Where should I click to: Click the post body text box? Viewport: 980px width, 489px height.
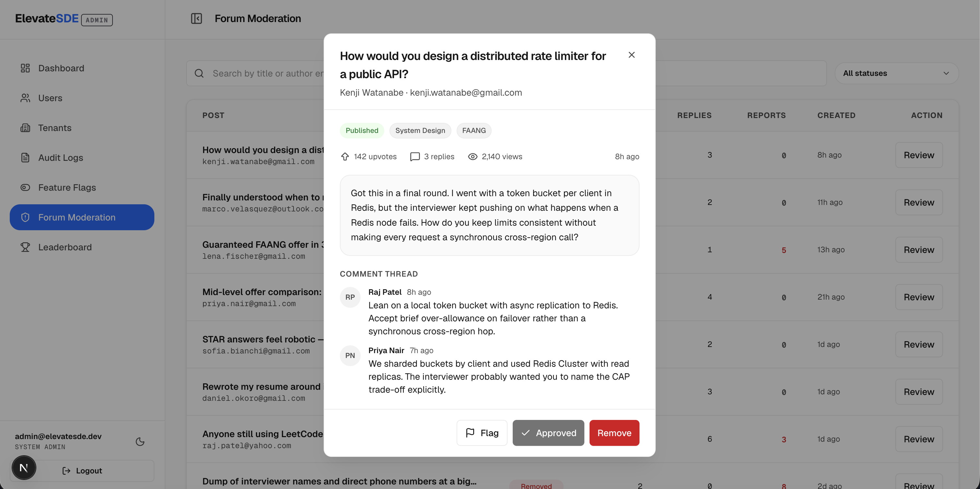pos(489,215)
